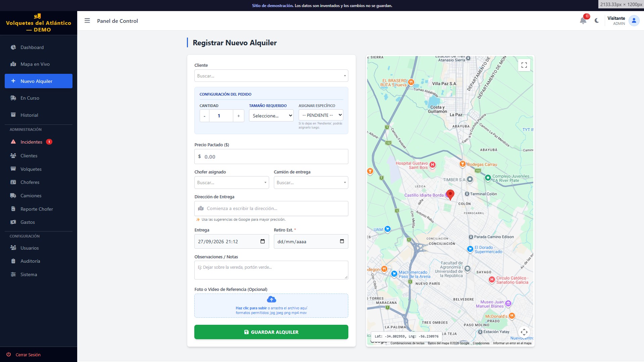The image size is (644, 362).
Task: Open the Cliente search dropdown
Action: click(271, 76)
